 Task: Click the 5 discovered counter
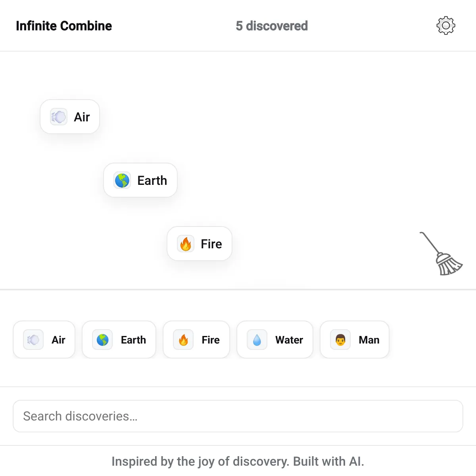tap(272, 26)
